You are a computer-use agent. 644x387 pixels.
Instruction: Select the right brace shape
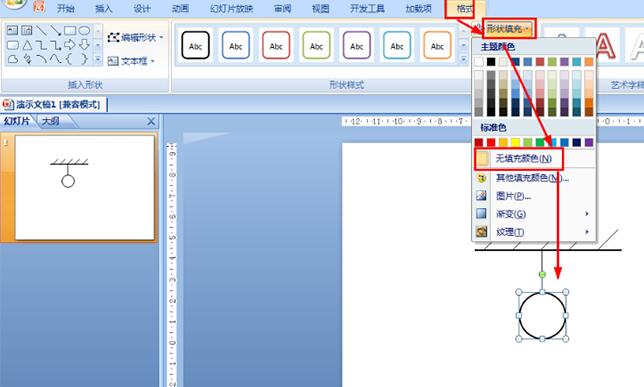pyautogui.click(x=84, y=59)
